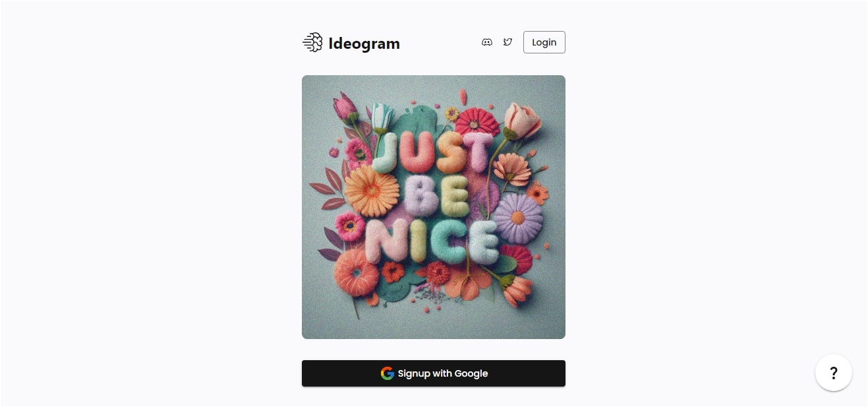868x407 pixels.
Task: Click the Google G logo icon
Action: pos(388,373)
